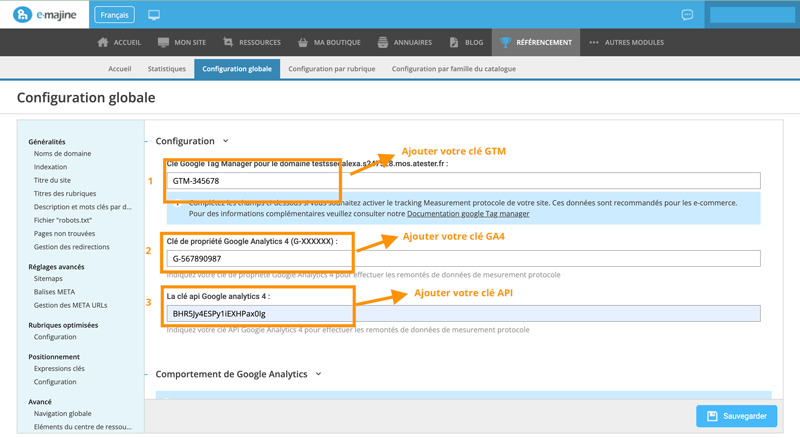Screen dimensions: 800x438
Task: Click the Avancé sidebar heading
Action: click(x=40, y=402)
